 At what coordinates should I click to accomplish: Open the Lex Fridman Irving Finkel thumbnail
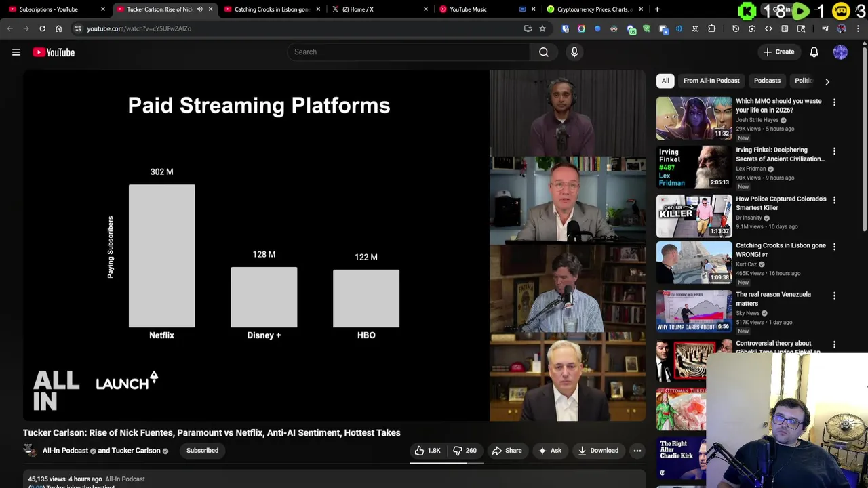click(x=694, y=167)
